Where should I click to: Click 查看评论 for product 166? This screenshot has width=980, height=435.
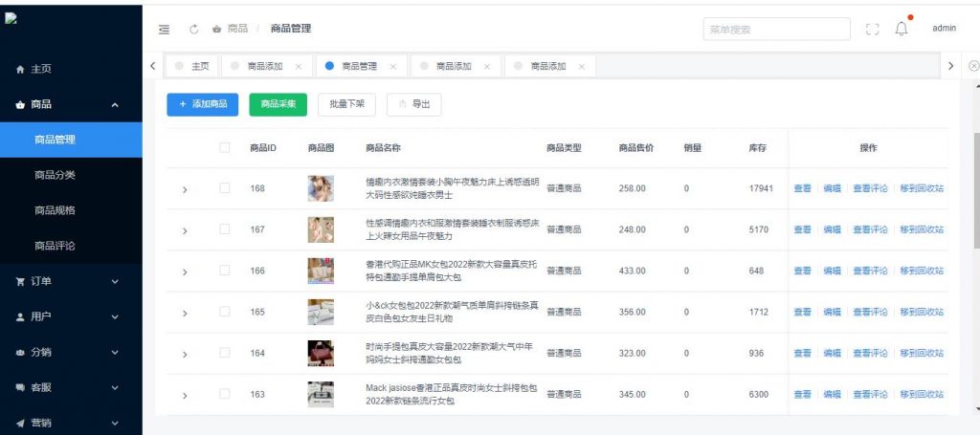[x=870, y=271]
